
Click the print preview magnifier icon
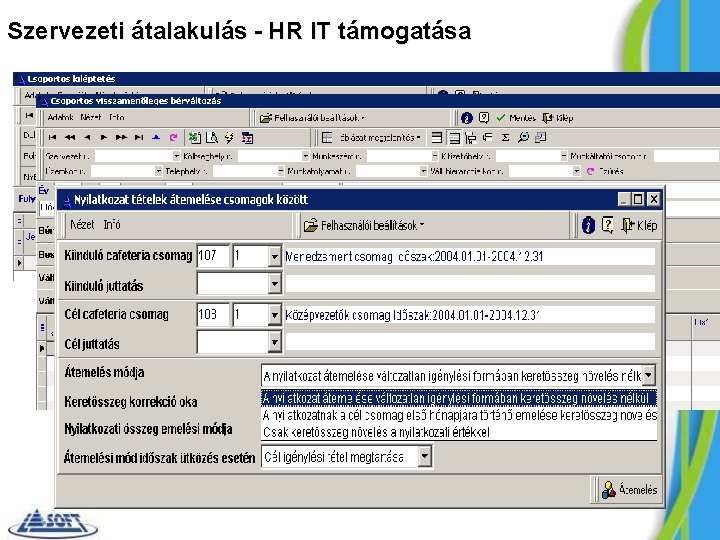click(x=212, y=137)
